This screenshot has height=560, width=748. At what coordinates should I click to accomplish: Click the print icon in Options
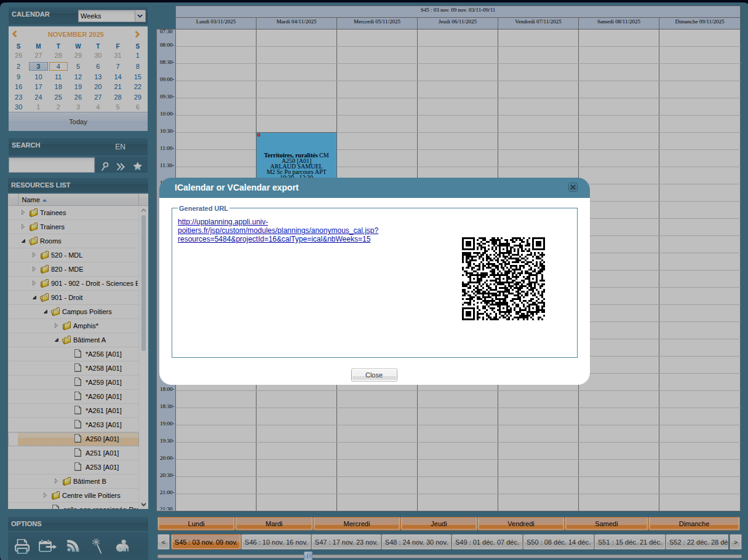pos(22,546)
